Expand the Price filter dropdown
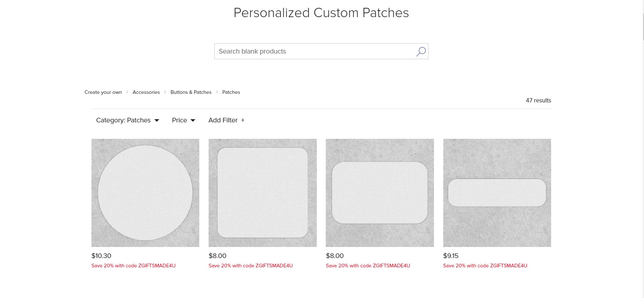Viewport: 644px width, 298px height. [183, 120]
